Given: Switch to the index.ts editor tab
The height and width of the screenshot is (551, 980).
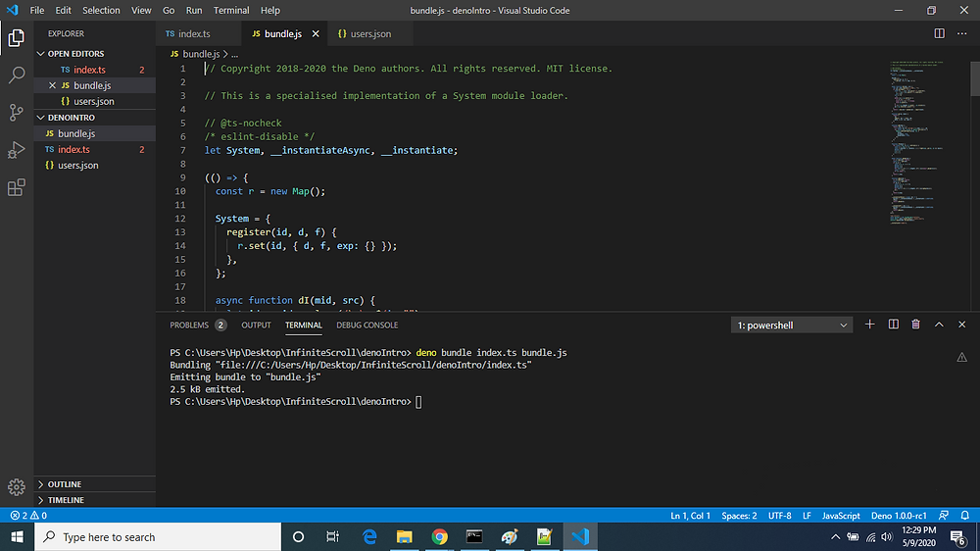Looking at the screenshot, I should coord(199,33).
